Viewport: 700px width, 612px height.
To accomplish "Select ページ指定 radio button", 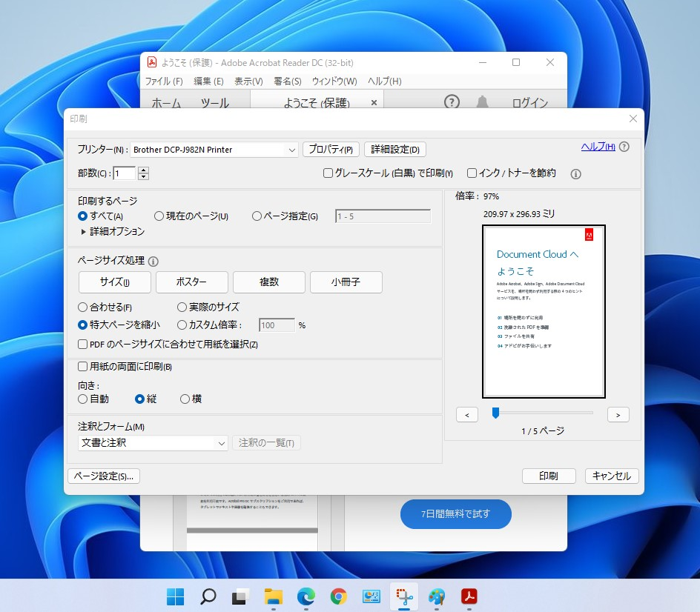I will [x=257, y=216].
